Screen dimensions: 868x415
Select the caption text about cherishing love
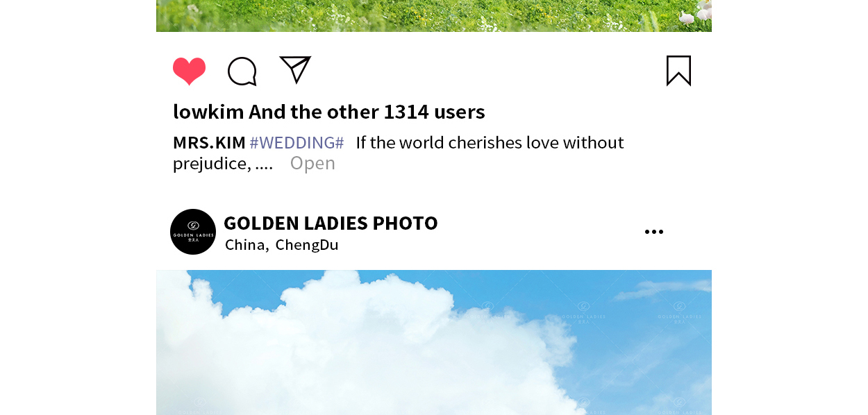pos(399,153)
